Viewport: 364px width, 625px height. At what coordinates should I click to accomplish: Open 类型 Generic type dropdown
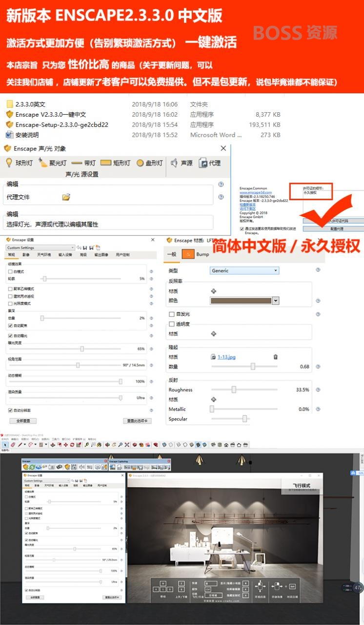(244, 271)
